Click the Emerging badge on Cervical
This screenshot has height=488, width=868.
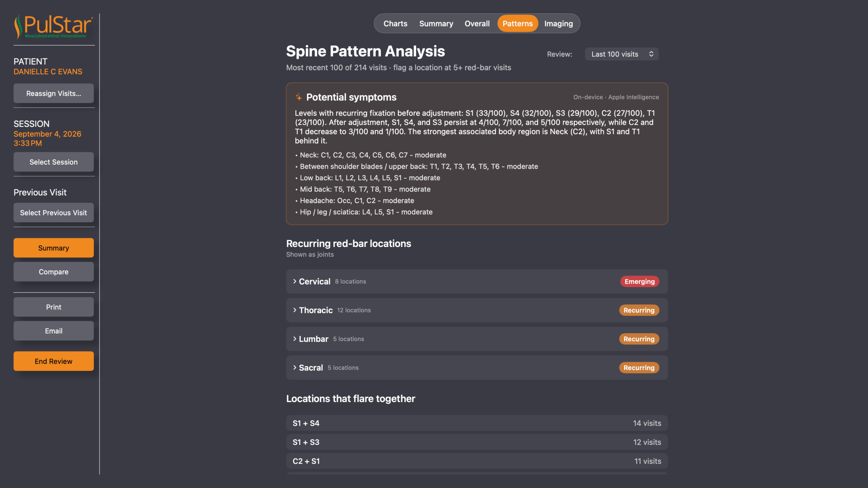tap(639, 281)
